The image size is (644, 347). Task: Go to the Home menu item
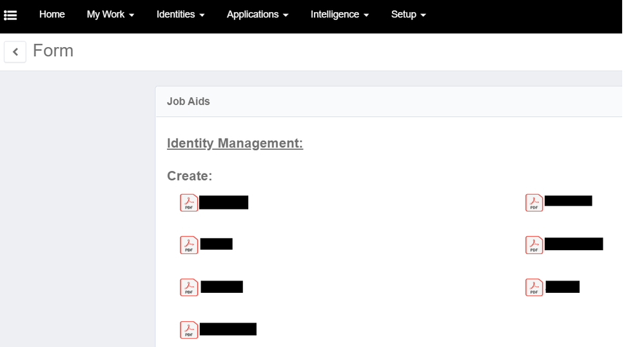point(52,14)
